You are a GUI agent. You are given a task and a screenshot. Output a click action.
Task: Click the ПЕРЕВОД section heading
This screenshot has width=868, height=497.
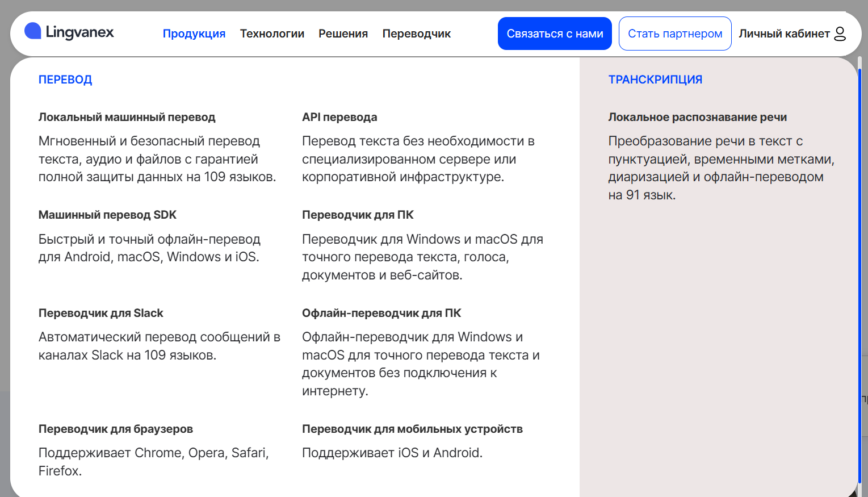(65, 80)
